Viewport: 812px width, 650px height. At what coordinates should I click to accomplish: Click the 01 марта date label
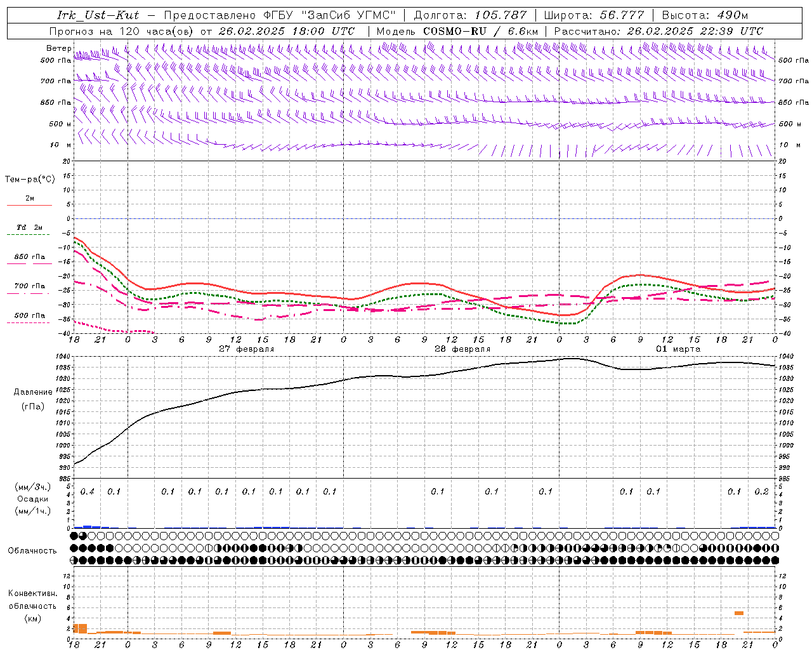point(678,349)
